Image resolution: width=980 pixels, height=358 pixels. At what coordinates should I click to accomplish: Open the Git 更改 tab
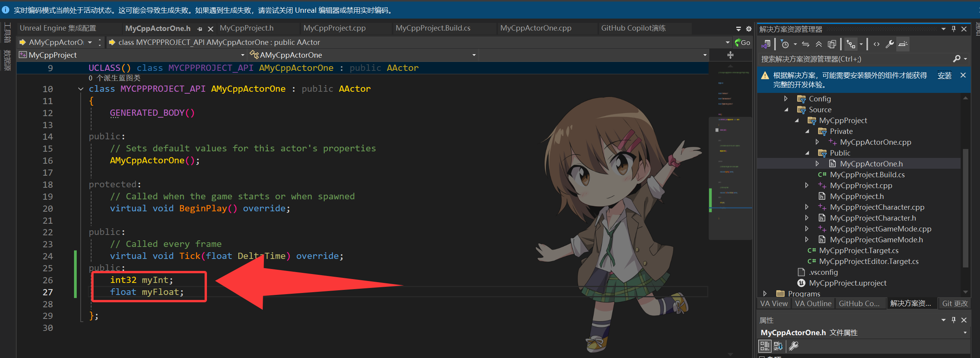[x=955, y=303]
